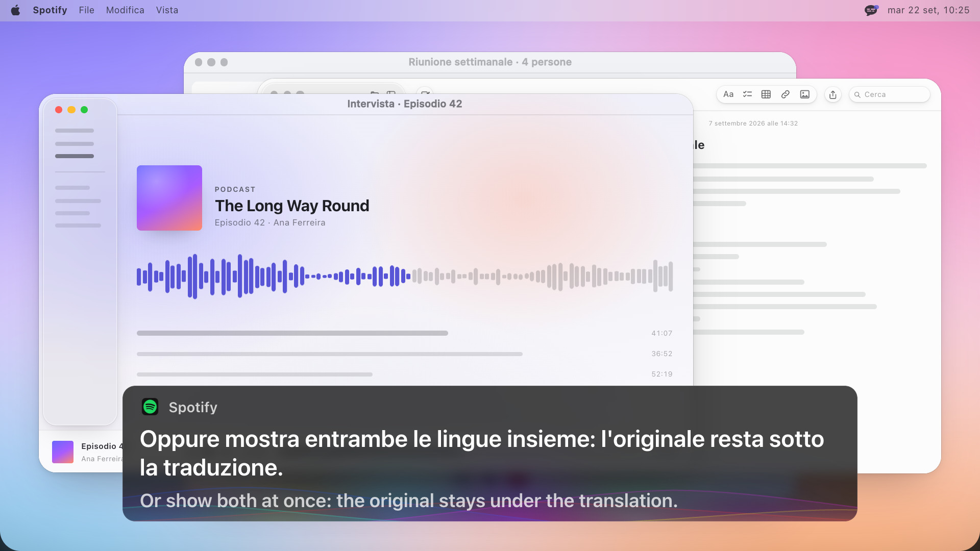The height and width of the screenshot is (551, 980).
Task: Select the episode row lasting 41:07
Action: [405, 333]
